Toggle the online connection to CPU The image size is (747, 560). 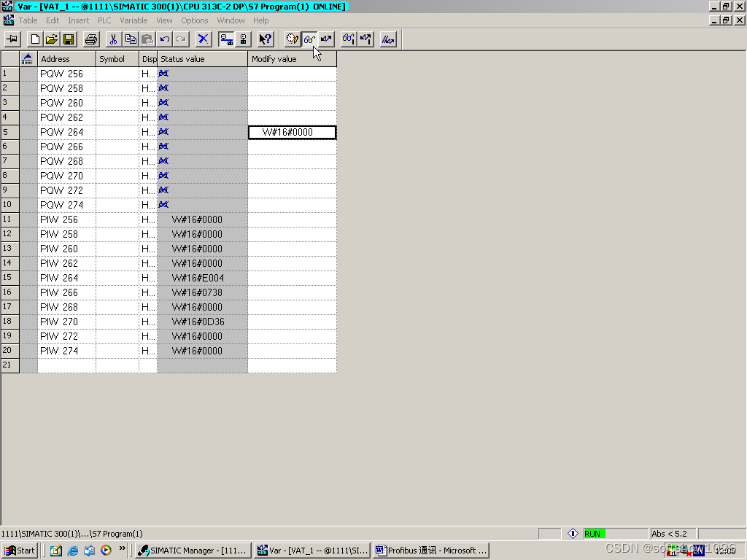[226, 39]
